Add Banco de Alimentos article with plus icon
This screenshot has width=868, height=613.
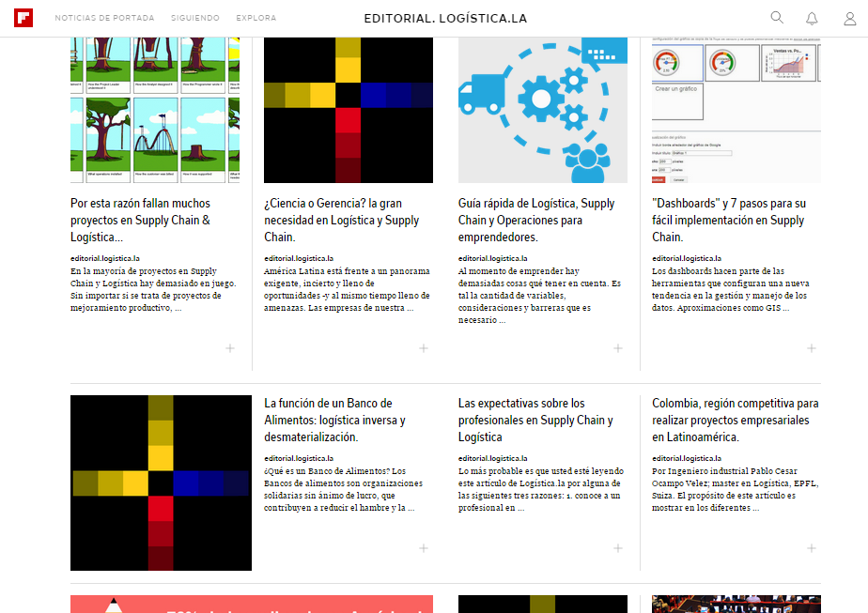coord(424,548)
